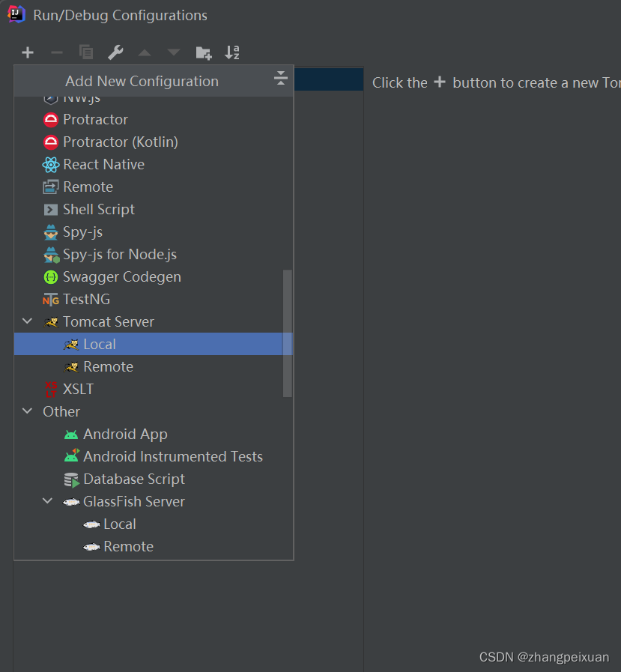
Task: Click the GlassFish Server text label
Action: click(134, 502)
